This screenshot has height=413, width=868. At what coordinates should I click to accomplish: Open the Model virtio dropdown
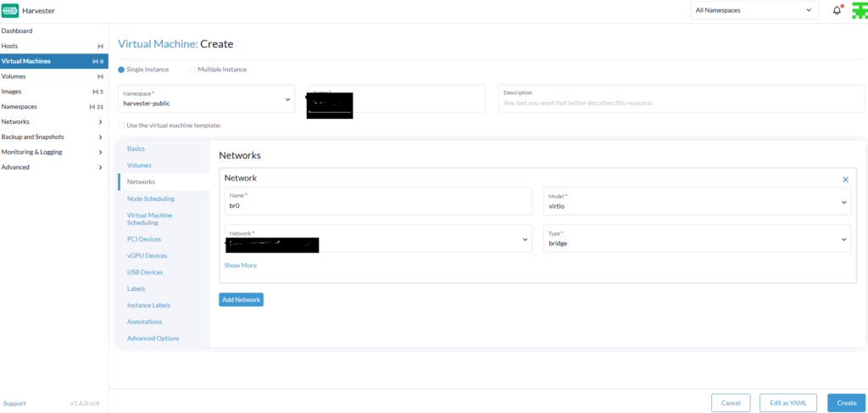(696, 201)
